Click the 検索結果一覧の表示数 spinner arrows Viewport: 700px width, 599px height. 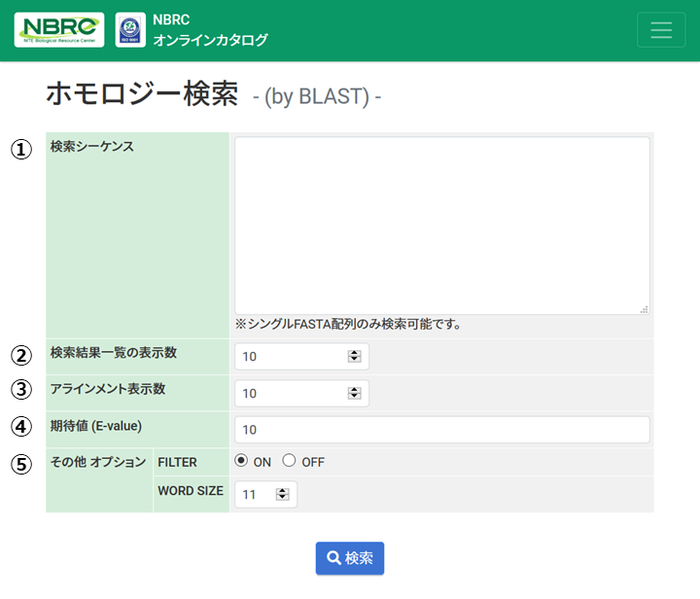354,357
